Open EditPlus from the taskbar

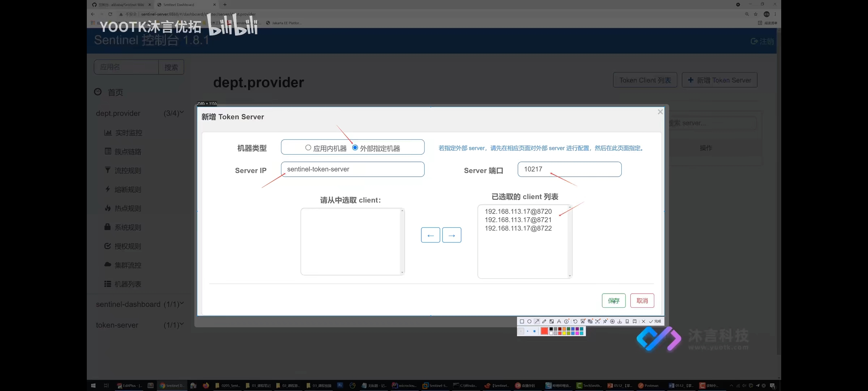click(x=129, y=386)
